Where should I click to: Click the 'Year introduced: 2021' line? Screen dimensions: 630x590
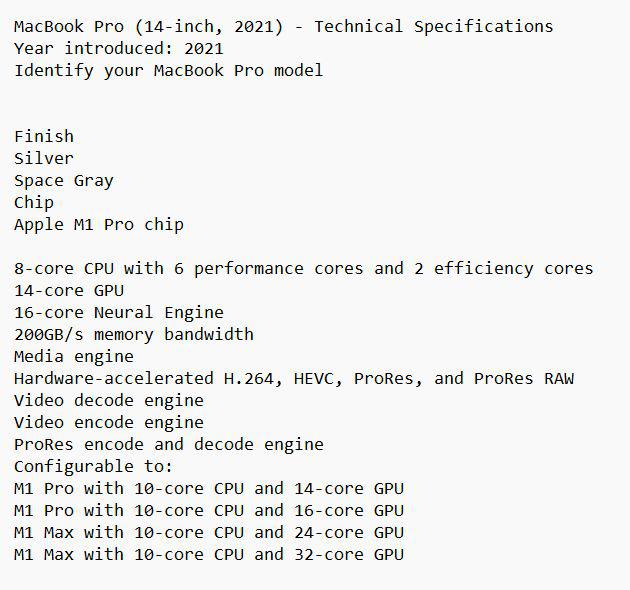pyautogui.click(x=119, y=49)
